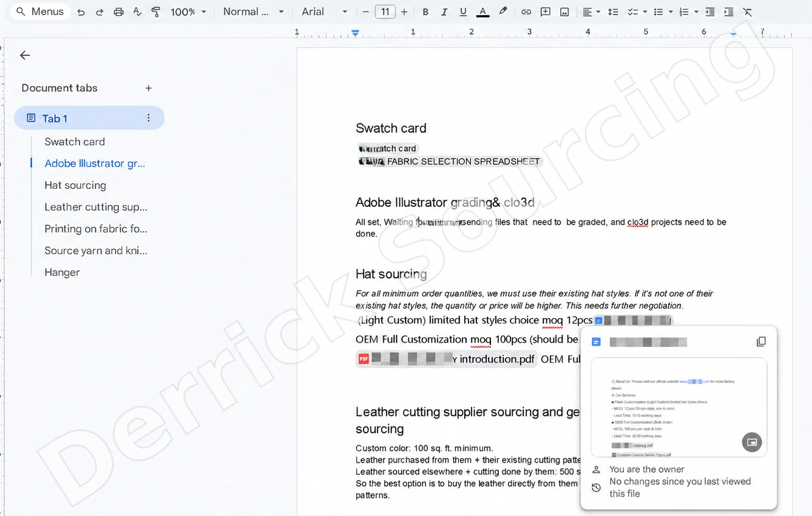Open the Arial font dropdown
The image size is (812, 516).
tap(325, 12)
